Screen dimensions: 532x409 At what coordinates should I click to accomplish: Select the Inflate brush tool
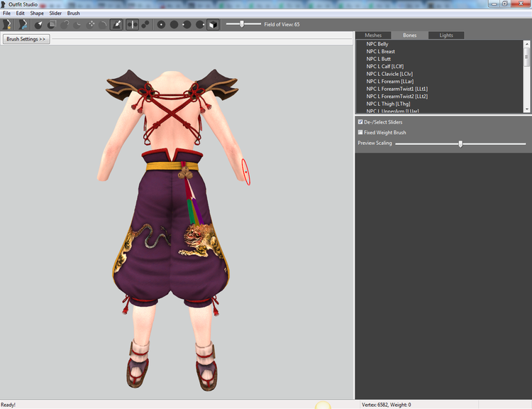click(x=65, y=24)
